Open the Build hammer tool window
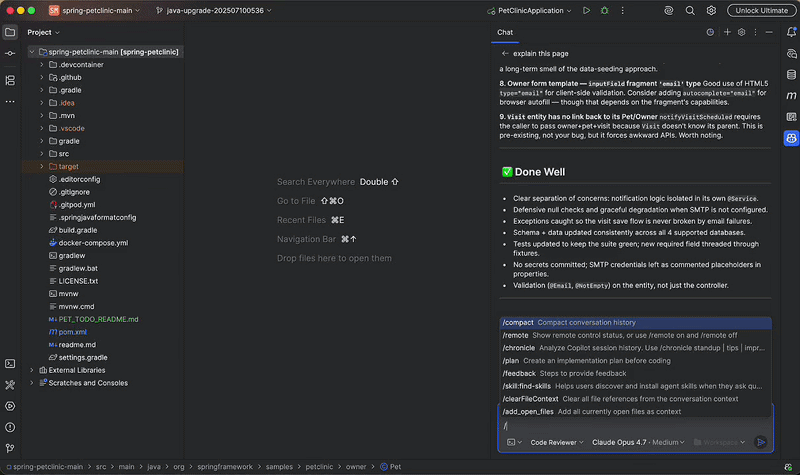The height and width of the screenshot is (475, 800). [x=10, y=385]
